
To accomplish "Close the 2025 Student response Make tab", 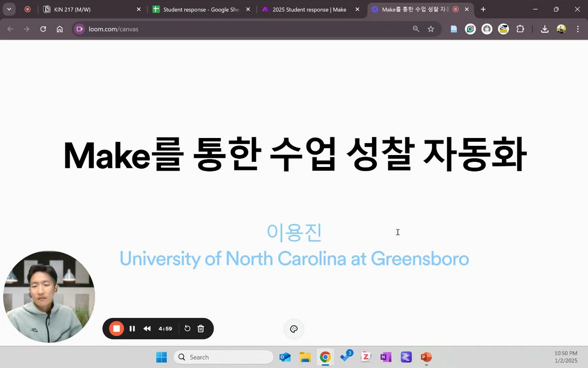I will tap(357, 9).
